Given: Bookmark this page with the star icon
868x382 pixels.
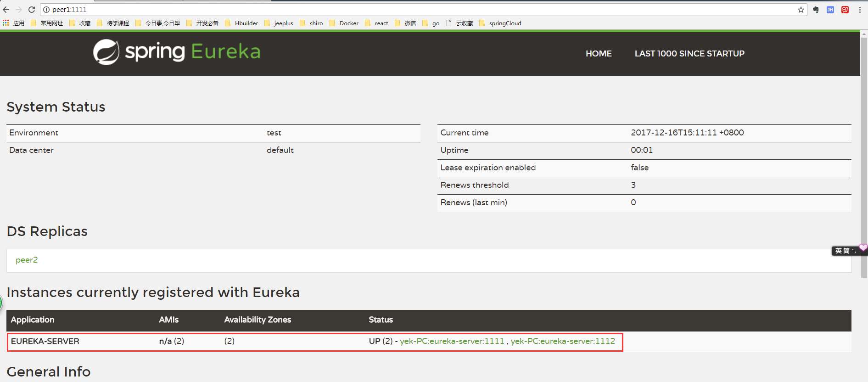Looking at the screenshot, I should pos(801,10).
